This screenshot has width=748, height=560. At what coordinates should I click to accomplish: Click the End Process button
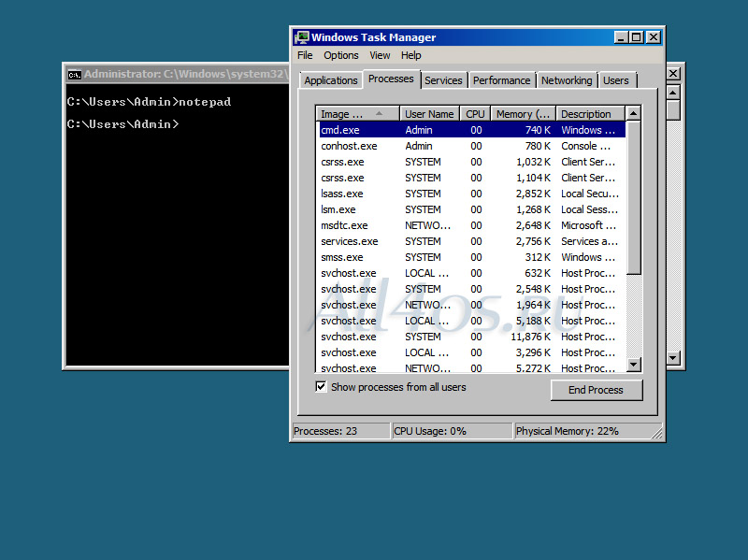click(597, 390)
